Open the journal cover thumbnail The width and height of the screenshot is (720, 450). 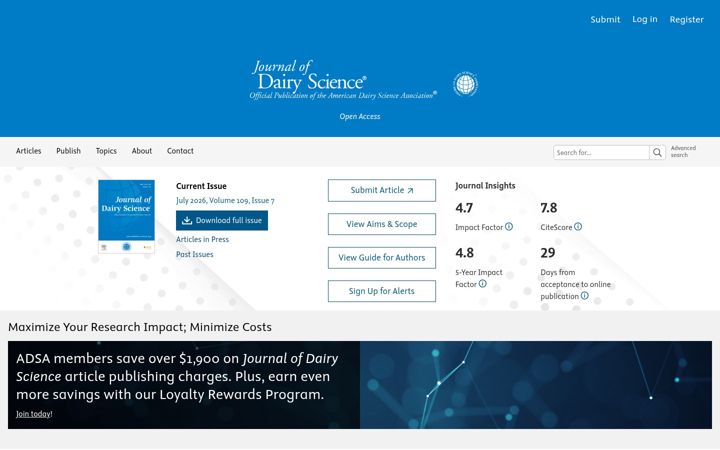(x=126, y=217)
